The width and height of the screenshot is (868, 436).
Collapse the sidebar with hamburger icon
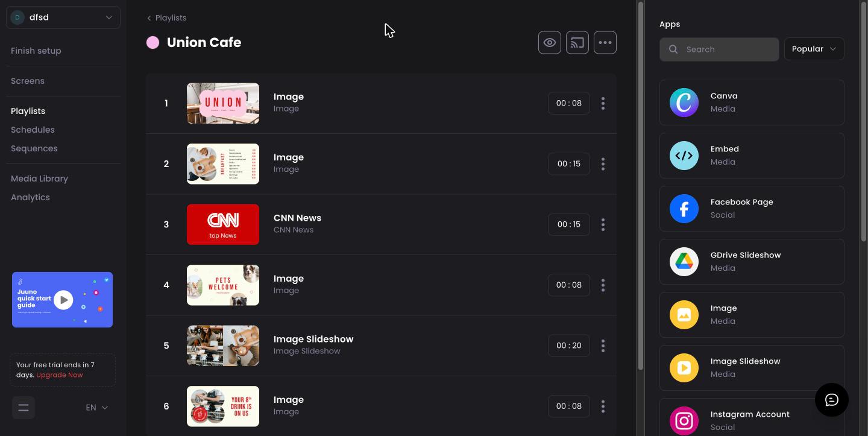tap(24, 408)
